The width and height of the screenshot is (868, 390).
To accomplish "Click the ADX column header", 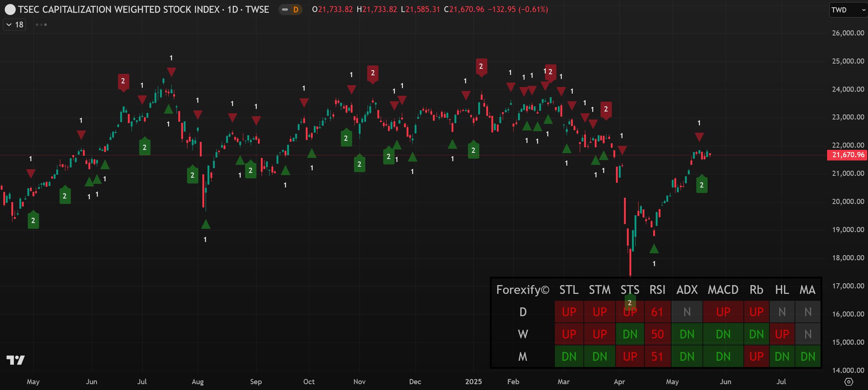I will pos(687,290).
